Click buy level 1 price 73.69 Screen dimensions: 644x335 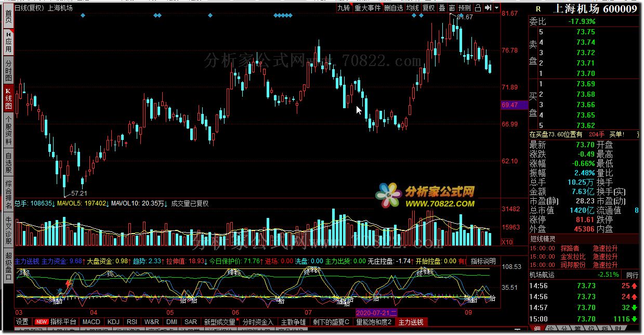coord(586,84)
